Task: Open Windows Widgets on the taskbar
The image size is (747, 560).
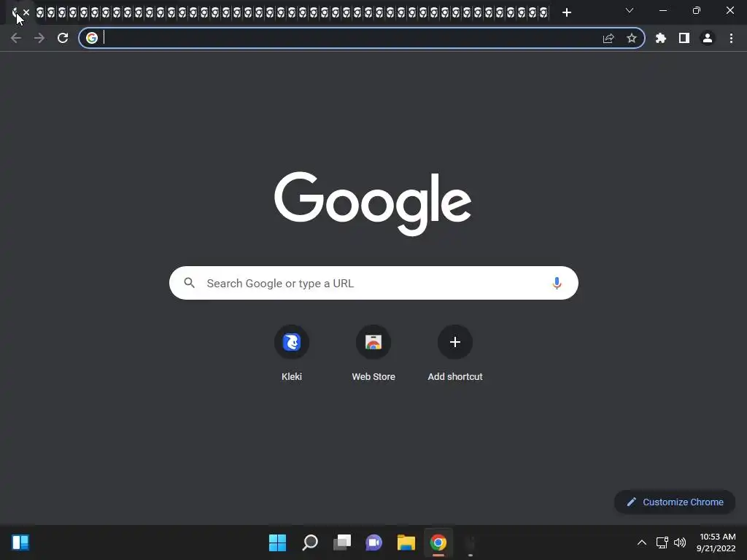Action: point(20,542)
